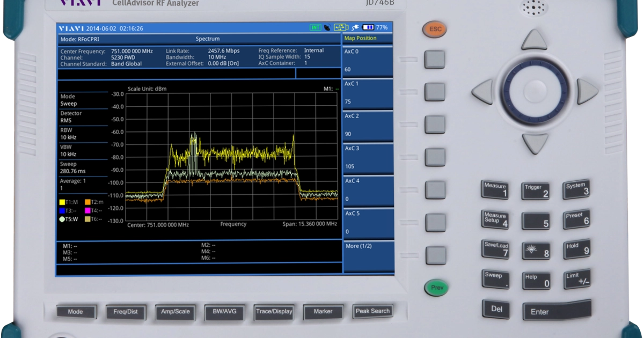The width and height of the screenshot is (644, 338).
Task: Click the magenta T4 trace swatch
Action: [x=87, y=211]
